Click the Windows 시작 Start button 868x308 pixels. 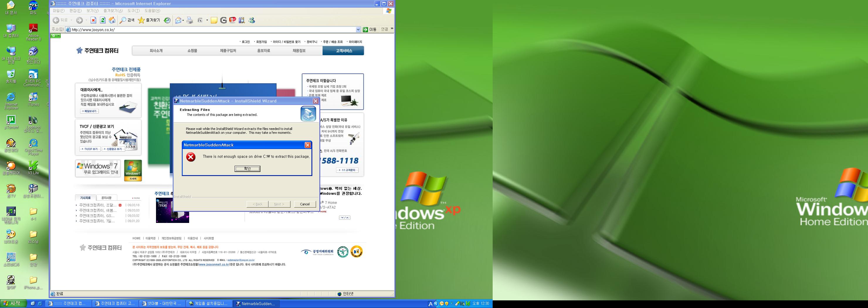[12, 303]
